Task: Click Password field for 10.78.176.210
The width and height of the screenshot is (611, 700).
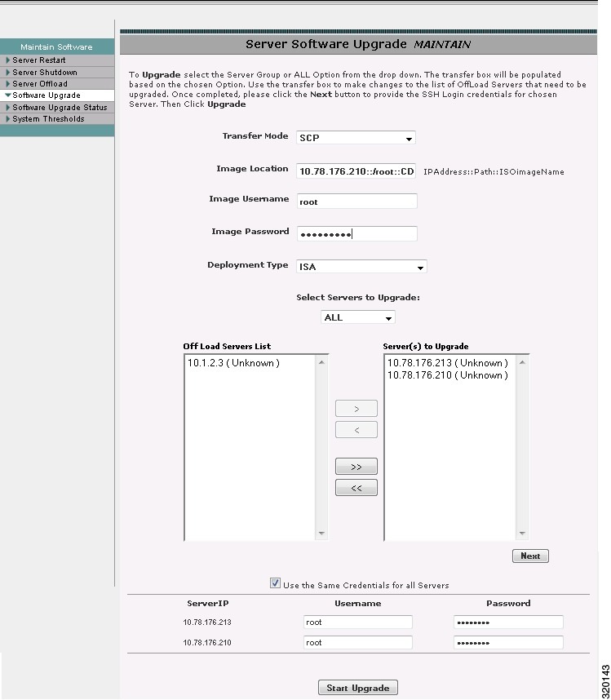Action: click(508, 643)
